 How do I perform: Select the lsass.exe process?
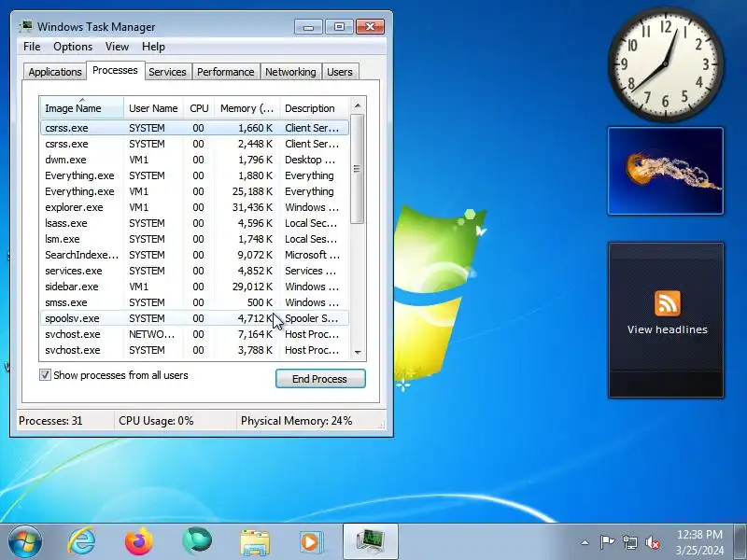[194, 223]
